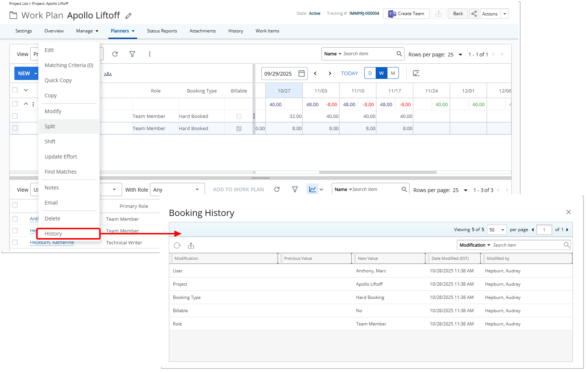The height and width of the screenshot is (373, 588).
Task: Check first Team Member row checkbox
Action: coord(15,116)
